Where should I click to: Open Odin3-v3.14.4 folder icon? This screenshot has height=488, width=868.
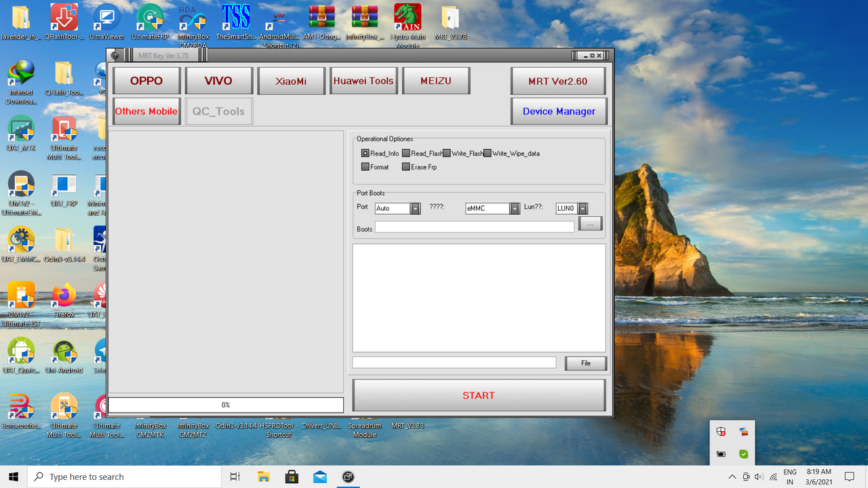[x=64, y=245]
